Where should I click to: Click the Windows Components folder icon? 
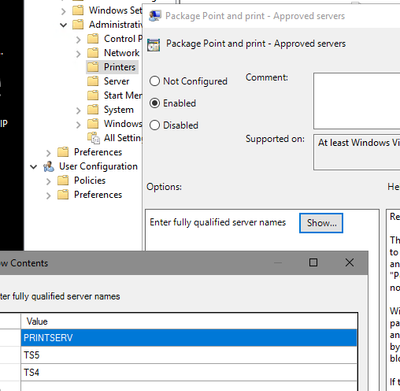[93, 124]
